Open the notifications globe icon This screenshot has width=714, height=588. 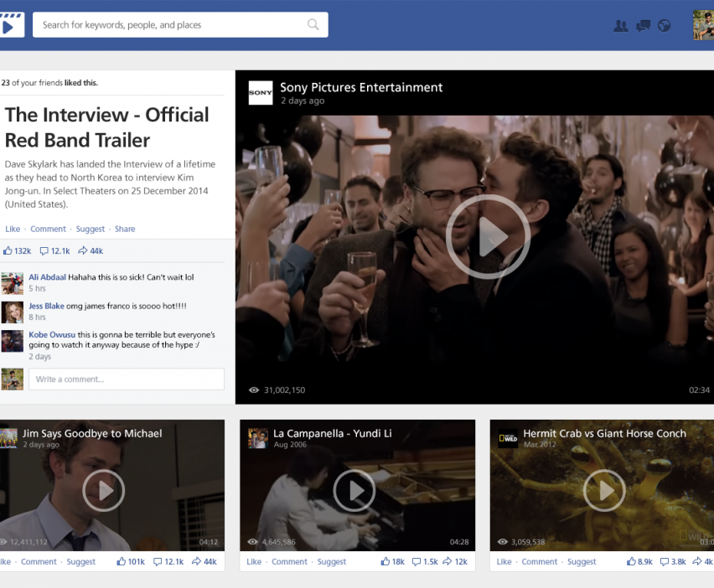665,26
